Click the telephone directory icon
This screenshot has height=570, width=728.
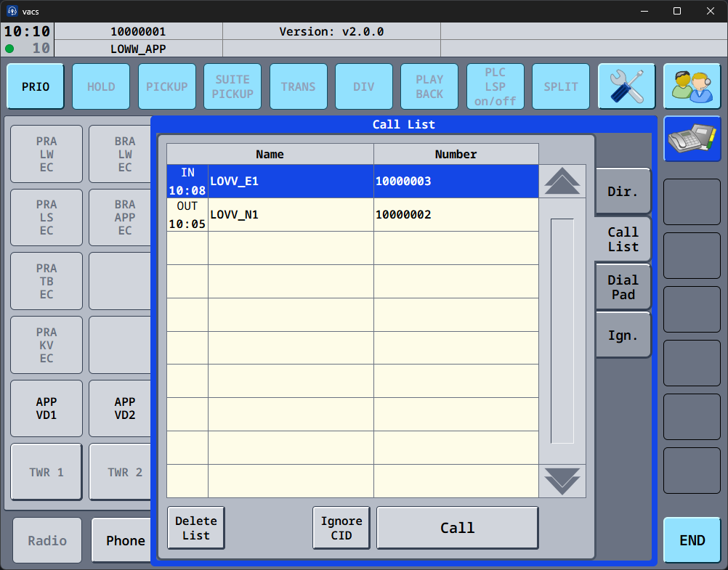(x=692, y=139)
